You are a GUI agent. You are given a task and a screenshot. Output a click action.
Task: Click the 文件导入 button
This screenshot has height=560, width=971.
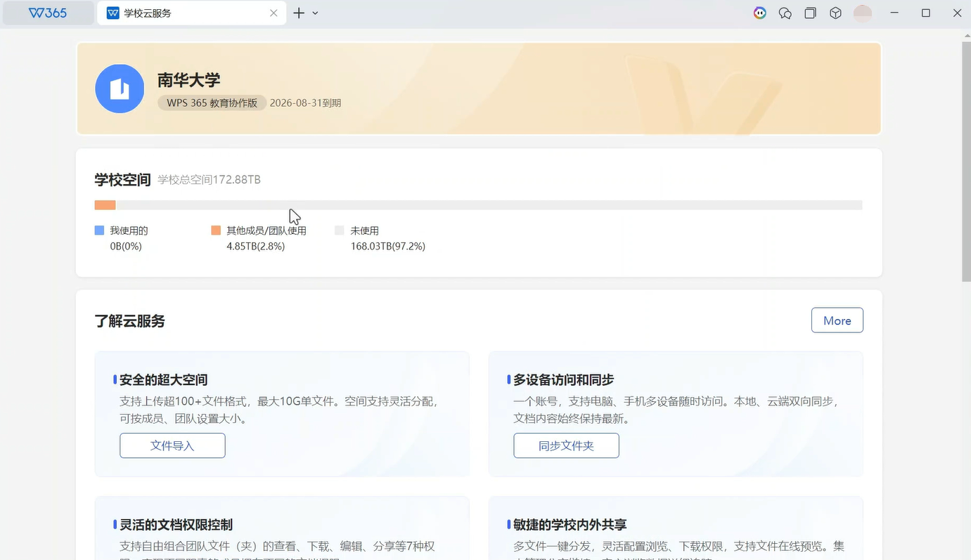[x=172, y=445]
